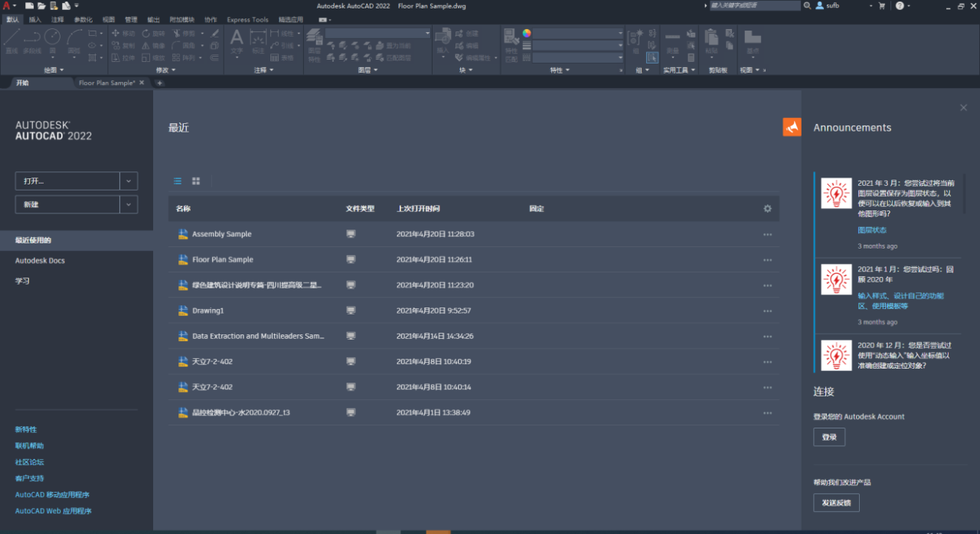Open recent list settings gear
Screen dimensions: 980x534
pyautogui.click(x=767, y=209)
